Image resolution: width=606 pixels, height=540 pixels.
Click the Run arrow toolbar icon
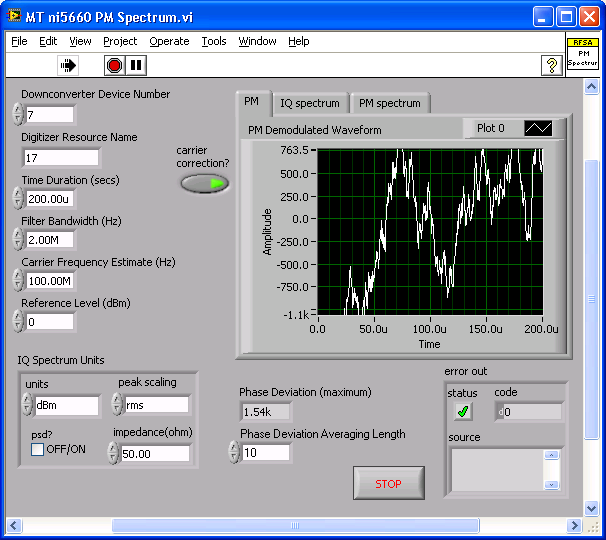(68, 65)
